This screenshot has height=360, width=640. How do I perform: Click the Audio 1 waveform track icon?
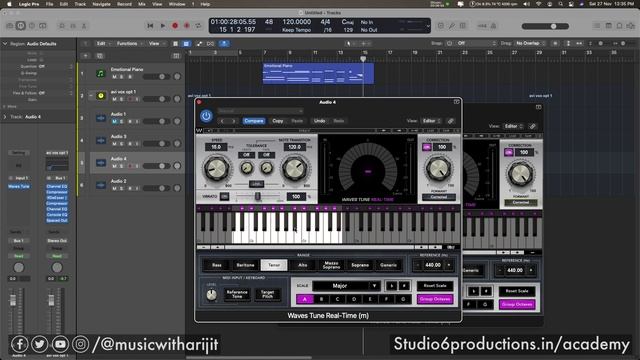pyautogui.click(x=100, y=118)
